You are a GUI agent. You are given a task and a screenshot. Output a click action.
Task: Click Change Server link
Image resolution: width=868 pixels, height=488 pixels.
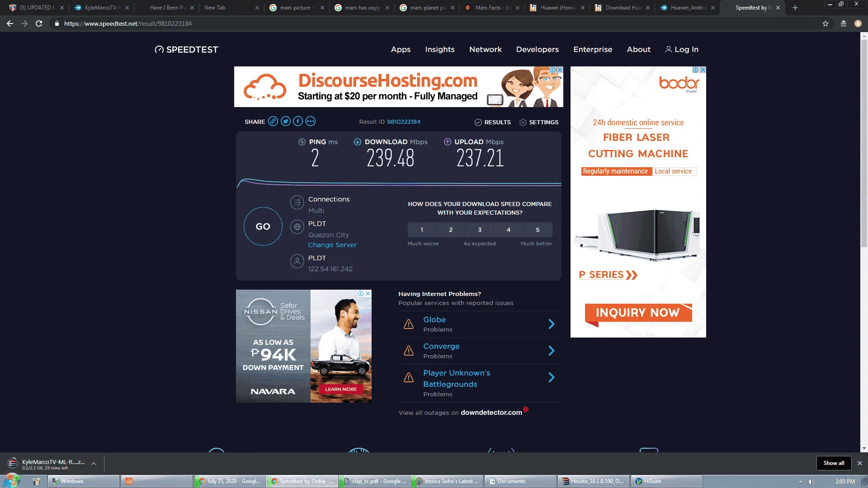point(332,245)
